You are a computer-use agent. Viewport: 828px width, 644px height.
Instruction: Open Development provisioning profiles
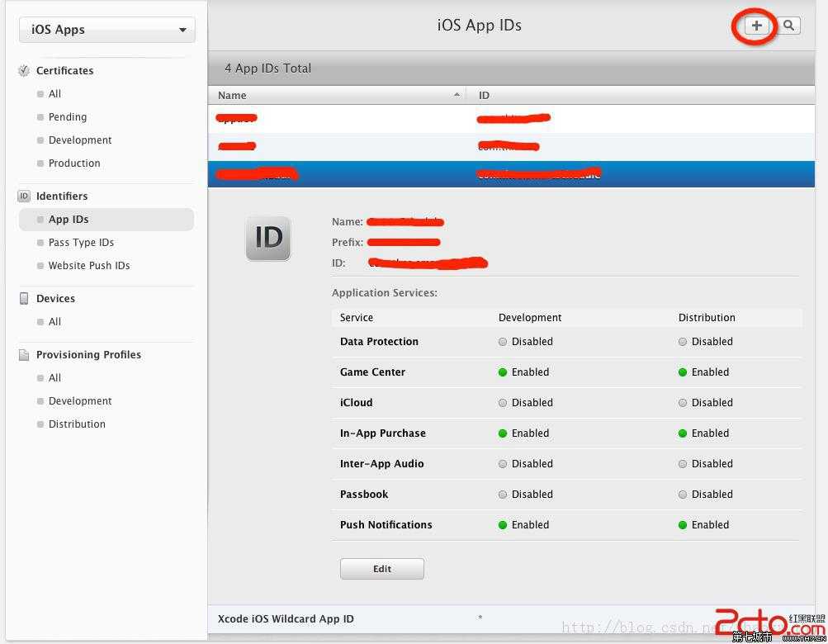tap(80, 401)
